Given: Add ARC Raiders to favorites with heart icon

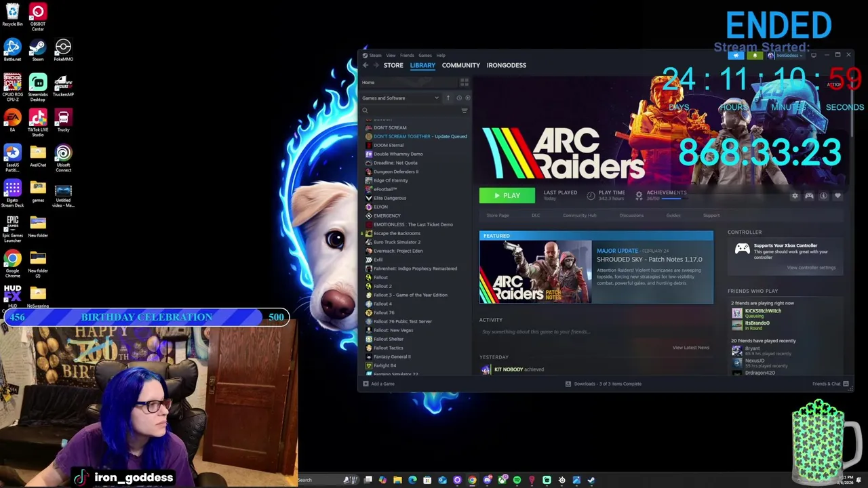Looking at the screenshot, I should pos(837,196).
